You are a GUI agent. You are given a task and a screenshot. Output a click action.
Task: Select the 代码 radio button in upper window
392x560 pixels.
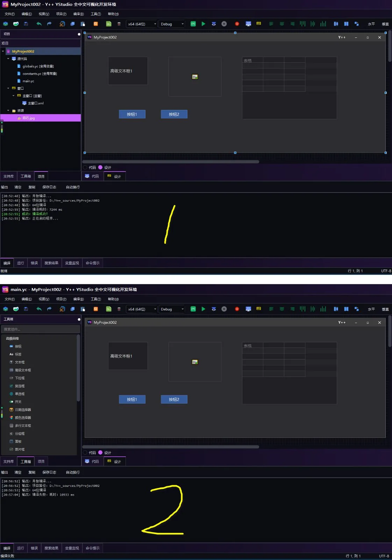click(85, 167)
